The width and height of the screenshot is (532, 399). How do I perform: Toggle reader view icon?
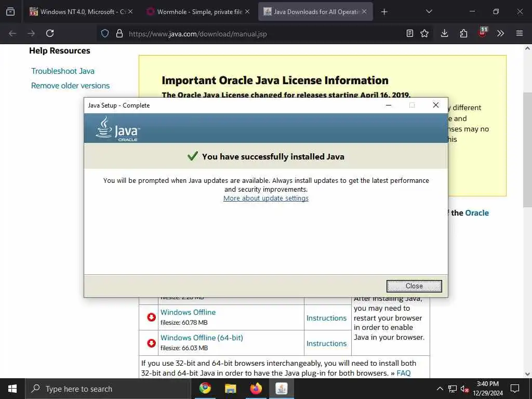tap(410, 33)
